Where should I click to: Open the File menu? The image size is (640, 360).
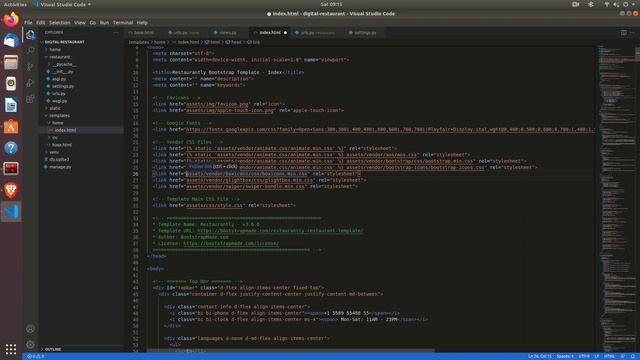28,22
